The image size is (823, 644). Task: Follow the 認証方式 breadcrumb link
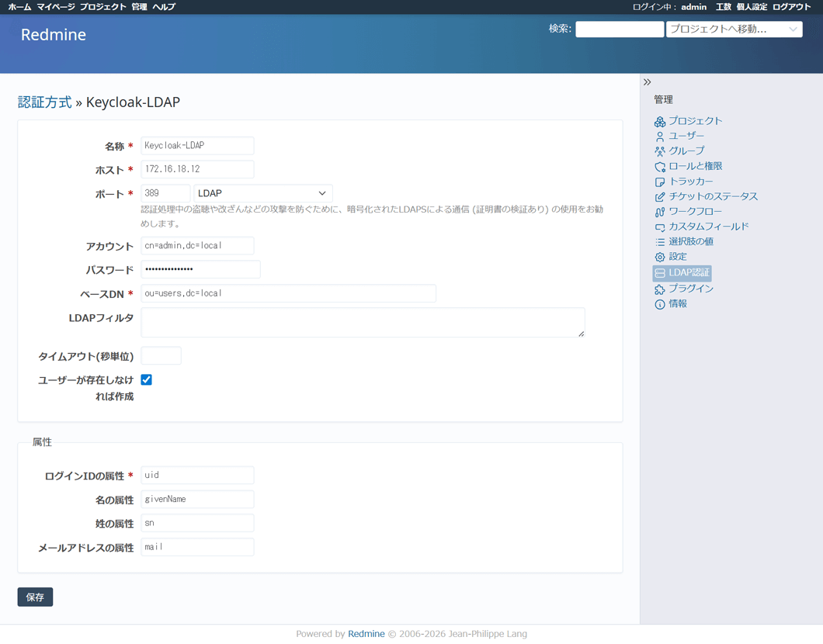[44, 102]
